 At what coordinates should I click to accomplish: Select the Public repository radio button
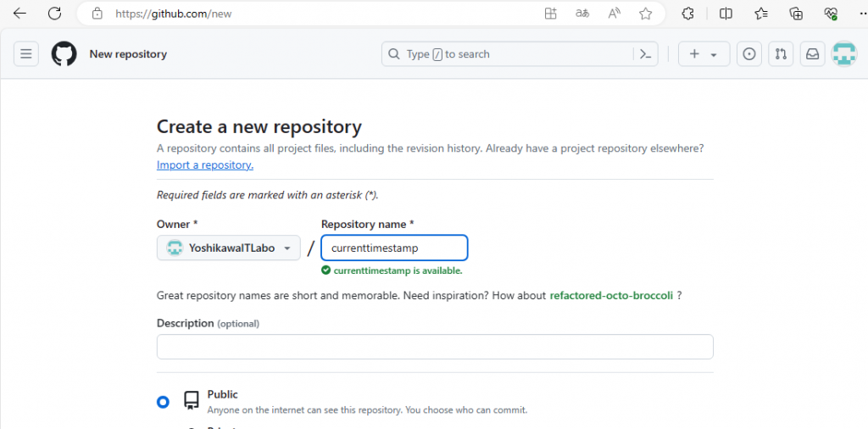coord(163,402)
